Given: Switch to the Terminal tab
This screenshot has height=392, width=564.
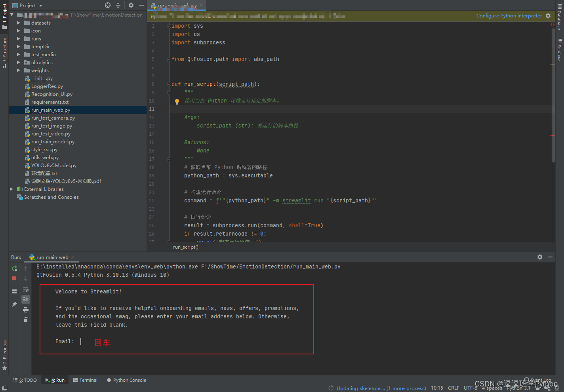Looking at the screenshot, I should pyautogui.click(x=85, y=380).
